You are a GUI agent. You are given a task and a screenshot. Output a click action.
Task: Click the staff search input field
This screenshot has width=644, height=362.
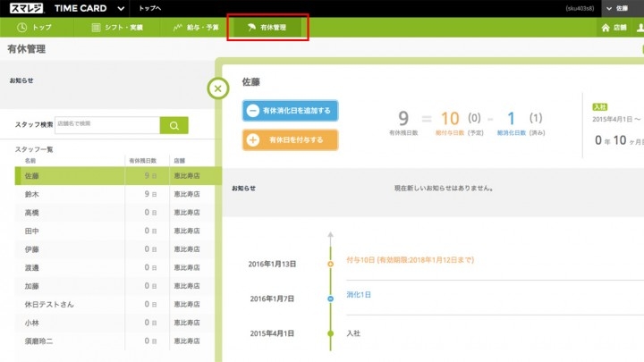pos(106,124)
